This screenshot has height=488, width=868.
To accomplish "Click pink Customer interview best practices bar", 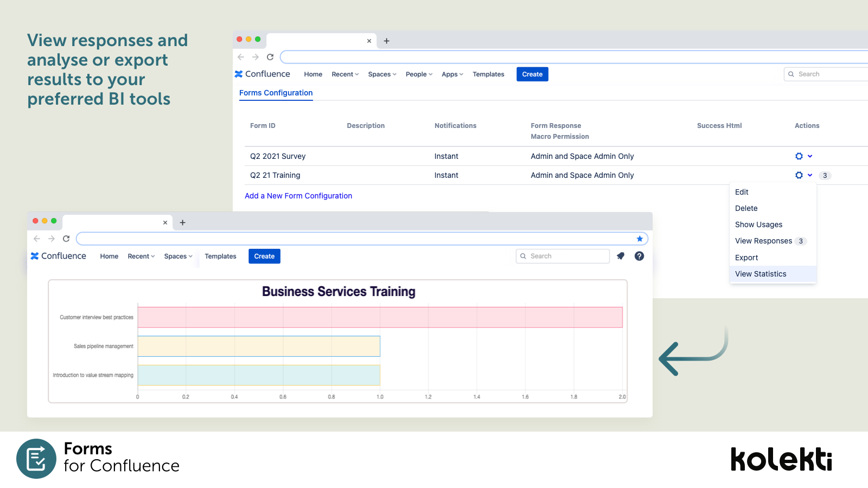I will [x=380, y=317].
